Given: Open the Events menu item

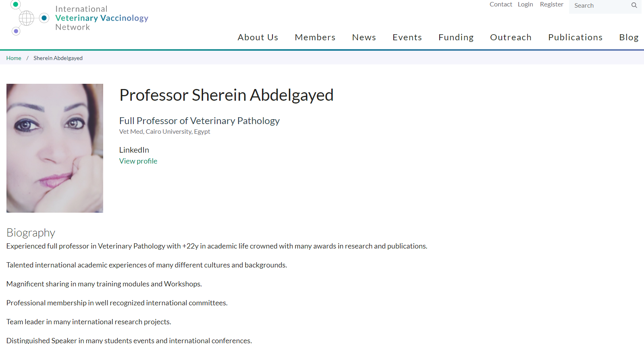Looking at the screenshot, I should (x=407, y=37).
